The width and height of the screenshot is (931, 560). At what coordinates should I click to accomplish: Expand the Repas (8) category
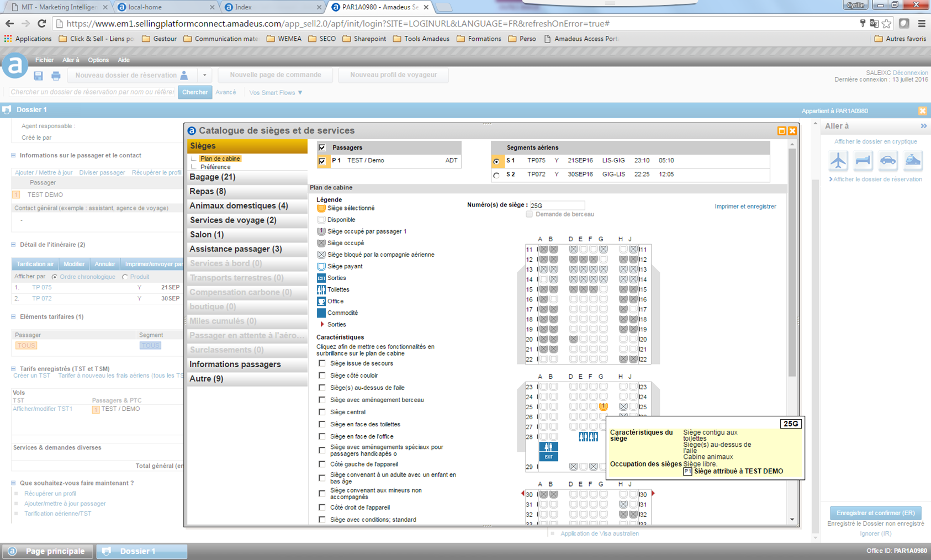coord(208,192)
